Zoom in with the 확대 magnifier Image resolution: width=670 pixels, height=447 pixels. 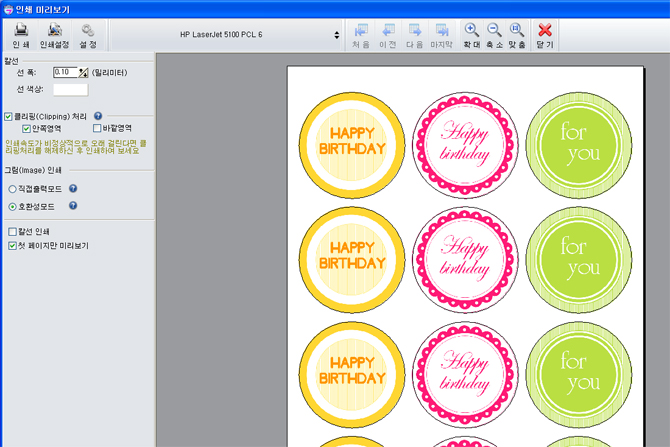472,30
